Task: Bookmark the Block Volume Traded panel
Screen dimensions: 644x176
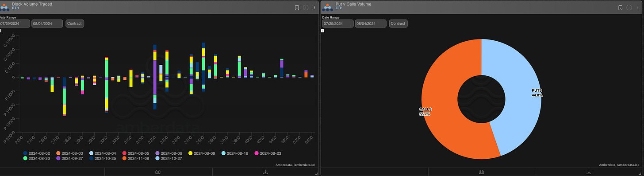Action: (297, 8)
